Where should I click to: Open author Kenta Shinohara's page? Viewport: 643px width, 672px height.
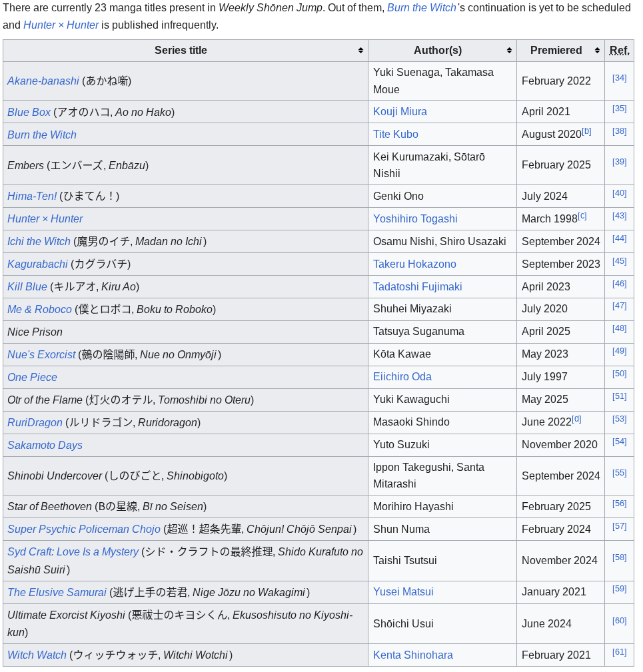pyautogui.click(x=413, y=656)
